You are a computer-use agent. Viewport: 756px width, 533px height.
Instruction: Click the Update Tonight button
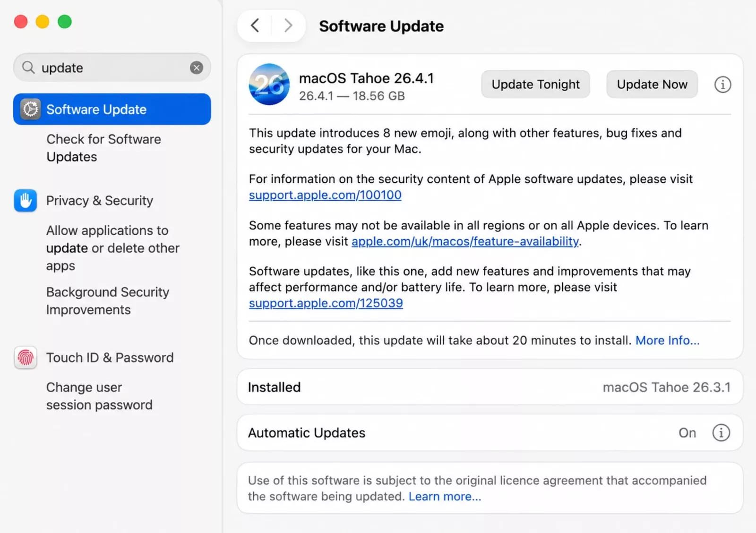point(535,85)
